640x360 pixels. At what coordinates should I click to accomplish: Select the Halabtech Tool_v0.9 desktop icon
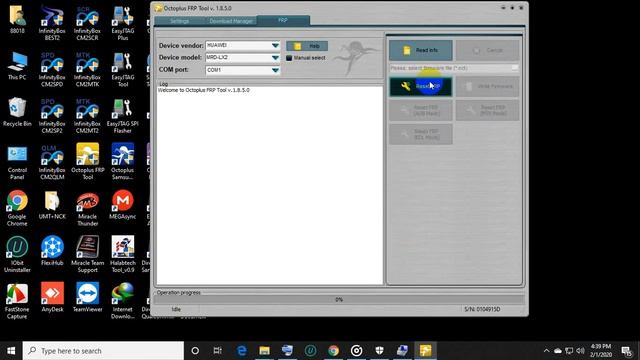pyautogui.click(x=122, y=255)
